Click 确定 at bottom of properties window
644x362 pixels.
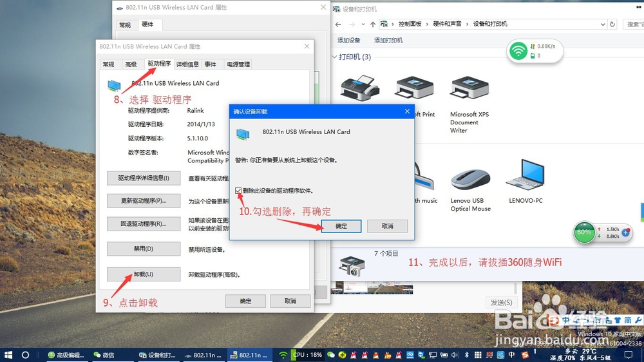click(245, 301)
